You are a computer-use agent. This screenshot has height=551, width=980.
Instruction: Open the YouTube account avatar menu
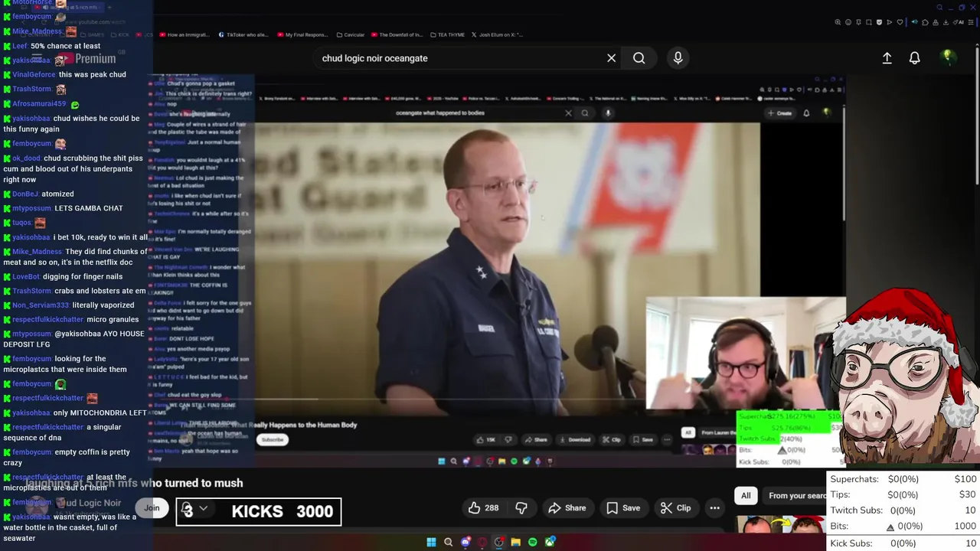(948, 57)
